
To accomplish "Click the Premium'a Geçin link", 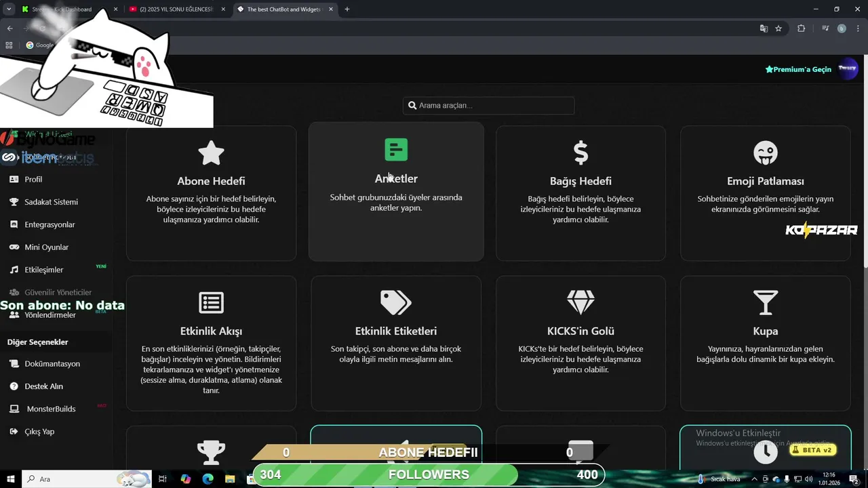I will 798,69.
